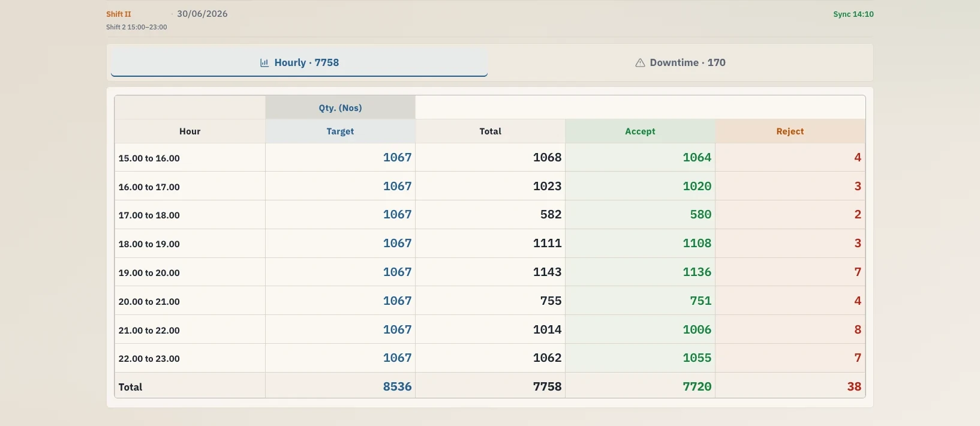
Task: Open the Hourly · 7758 tab
Action: (x=299, y=62)
